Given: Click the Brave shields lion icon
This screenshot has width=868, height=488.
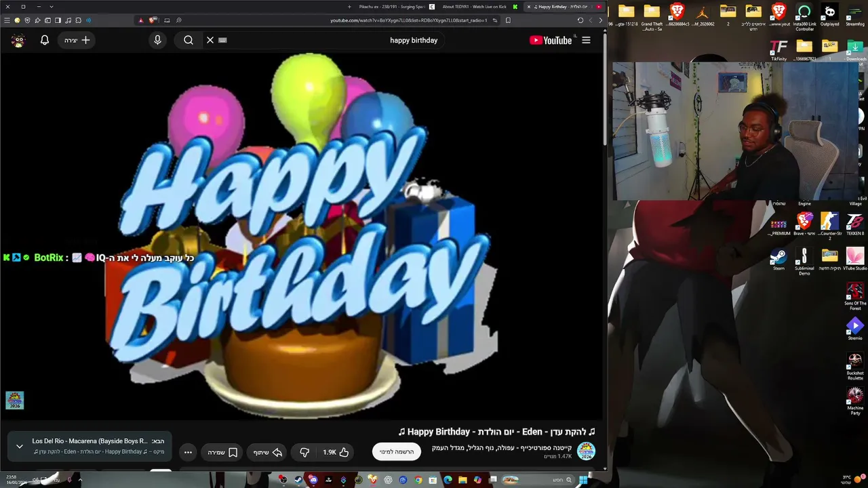Looking at the screenshot, I should pyautogui.click(x=152, y=20).
